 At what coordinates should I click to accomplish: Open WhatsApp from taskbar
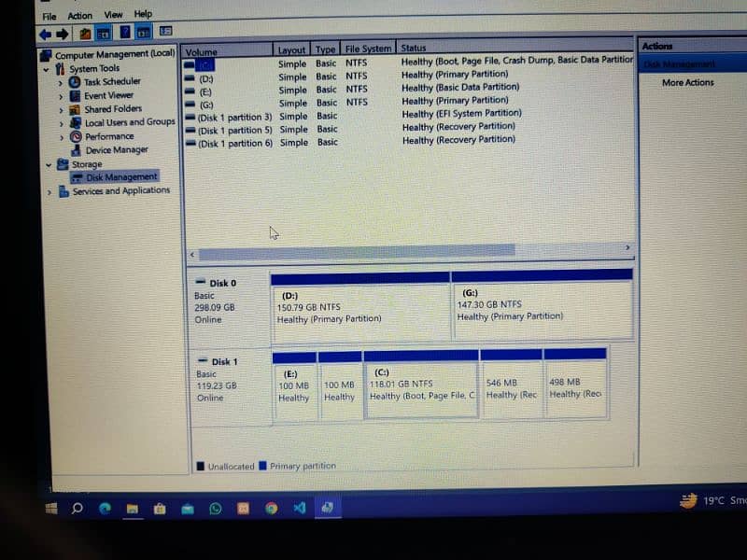[x=216, y=509]
